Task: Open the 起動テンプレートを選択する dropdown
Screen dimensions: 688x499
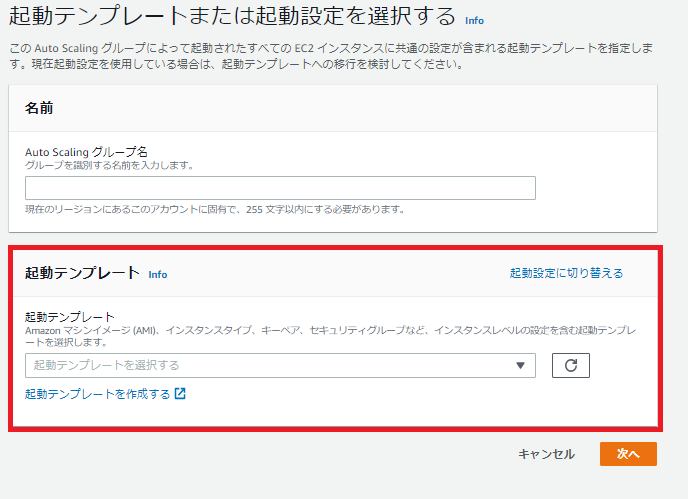Action: point(280,365)
